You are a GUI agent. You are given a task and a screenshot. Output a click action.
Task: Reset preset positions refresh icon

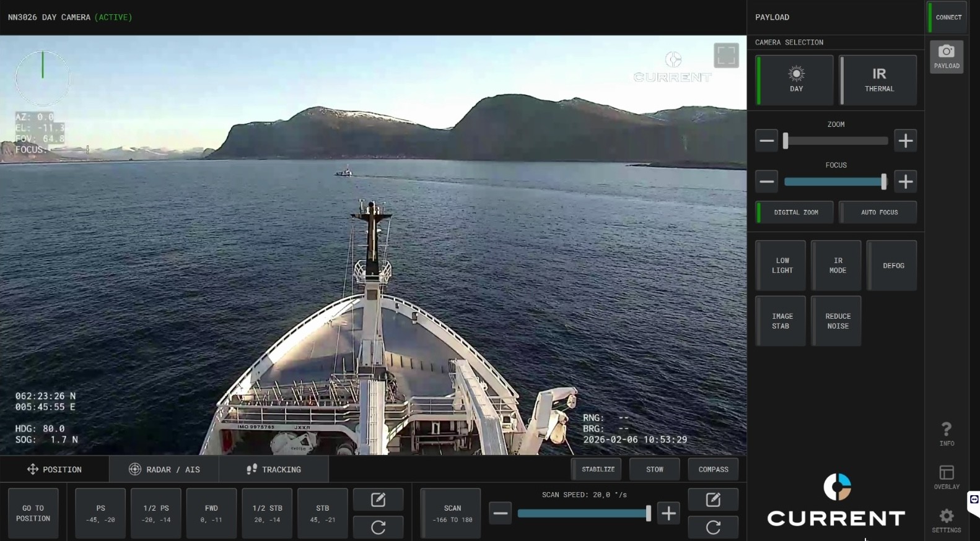coord(378,527)
